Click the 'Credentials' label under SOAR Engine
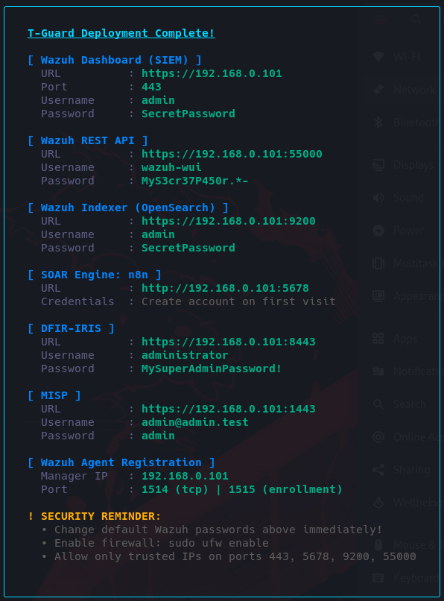Screen dimensions: 444x601 (77, 302)
